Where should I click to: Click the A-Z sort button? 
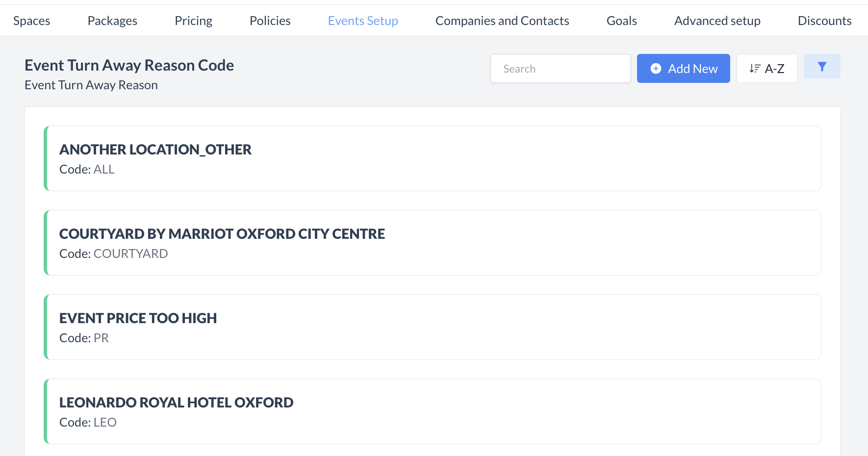[766, 69]
